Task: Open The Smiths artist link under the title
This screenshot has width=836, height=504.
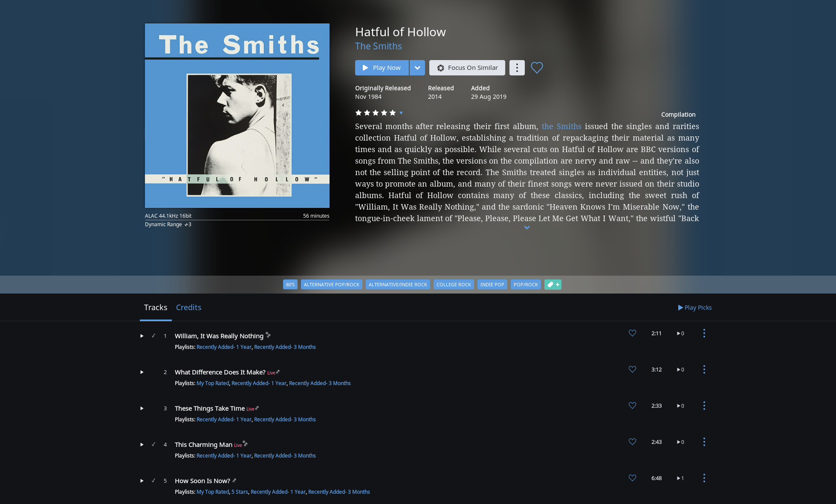Action: point(379,46)
